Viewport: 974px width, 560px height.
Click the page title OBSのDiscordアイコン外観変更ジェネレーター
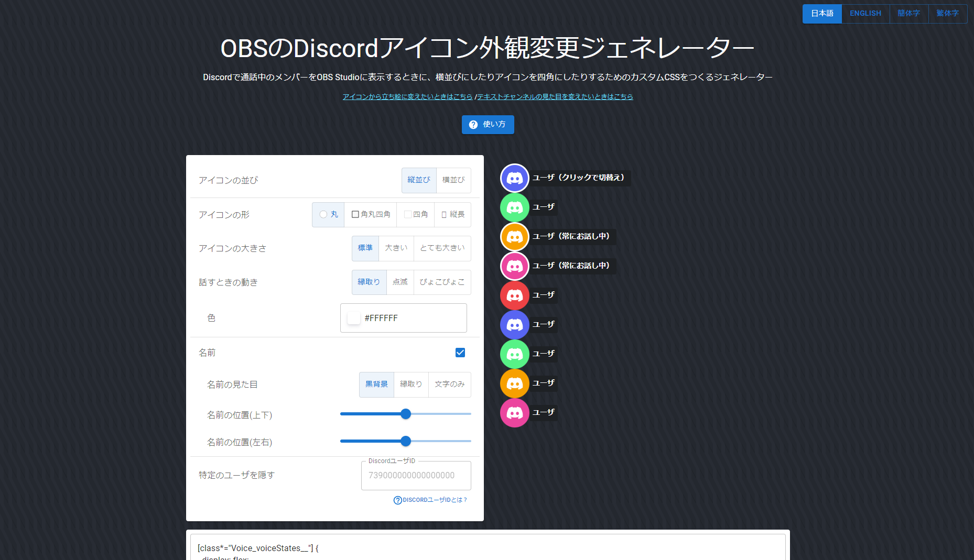[488, 48]
